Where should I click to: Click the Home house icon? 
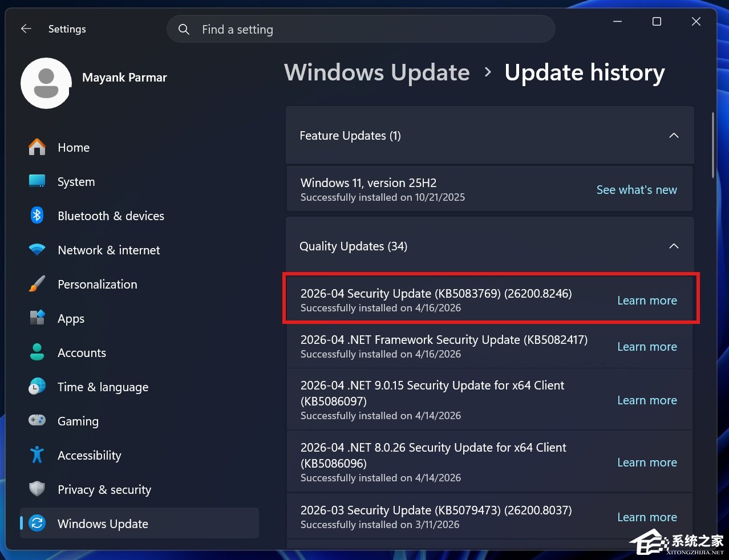[x=37, y=147]
